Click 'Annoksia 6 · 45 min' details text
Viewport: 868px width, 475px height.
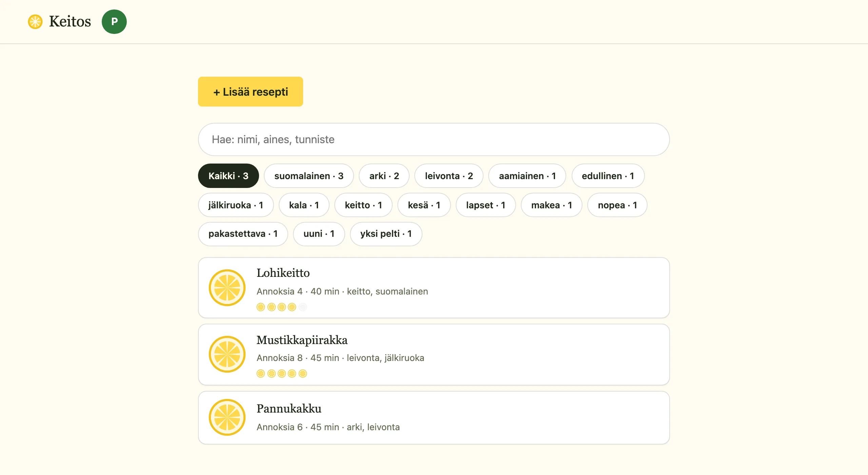pos(298,427)
